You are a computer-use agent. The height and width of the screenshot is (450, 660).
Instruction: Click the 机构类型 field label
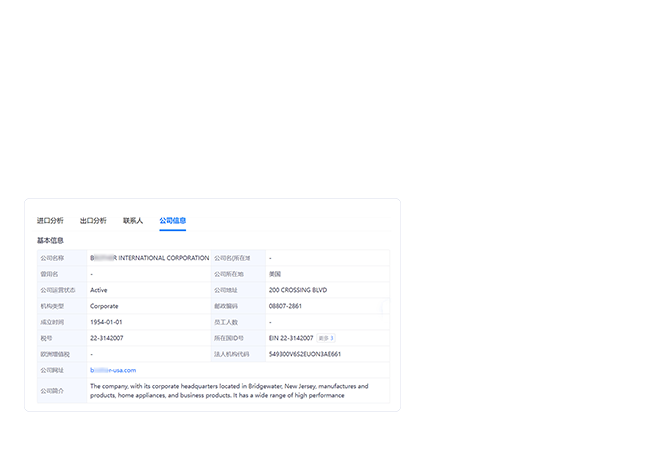pos(52,306)
